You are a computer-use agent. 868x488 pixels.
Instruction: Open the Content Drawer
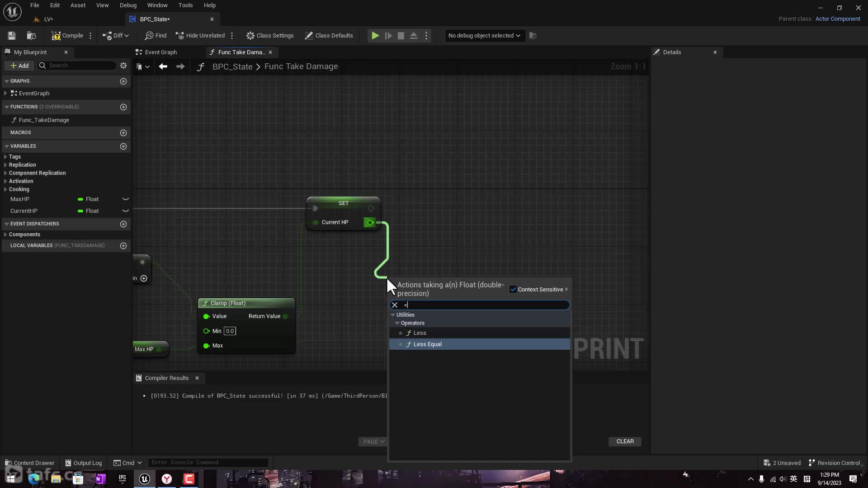[x=29, y=463]
